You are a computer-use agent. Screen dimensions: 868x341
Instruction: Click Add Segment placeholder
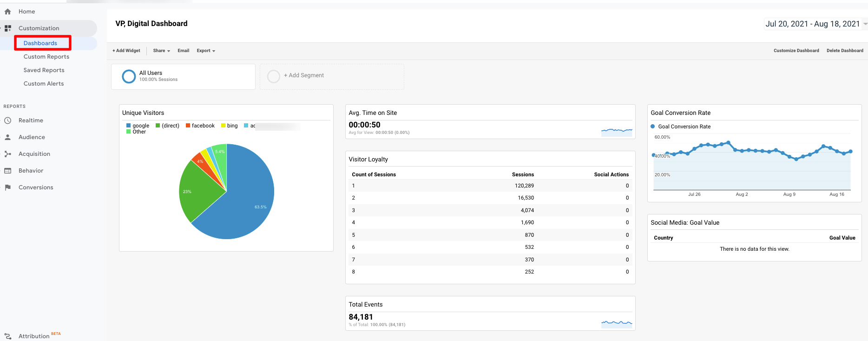coord(332,76)
